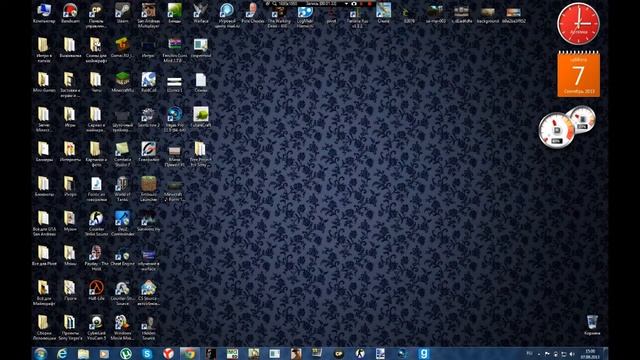Open the Mini-Games folder
This screenshot has width=640, height=360.
coord(44,82)
